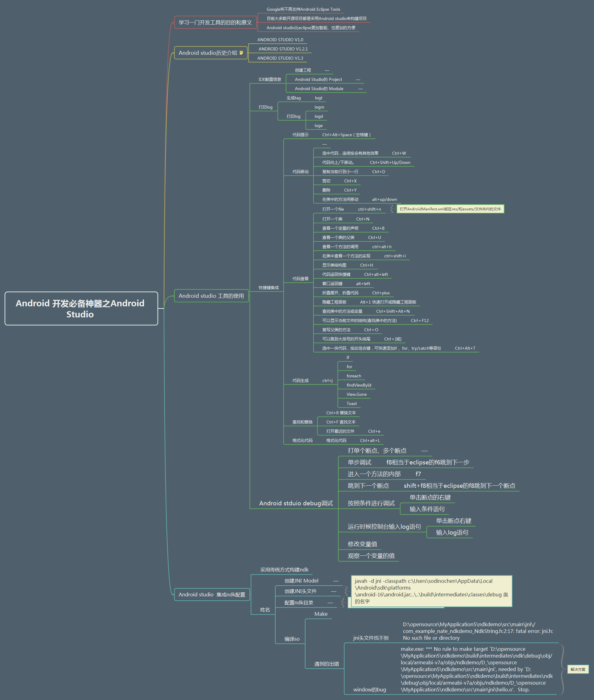
Task: Click the 解决方案 label box
Action: click(578, 669)
